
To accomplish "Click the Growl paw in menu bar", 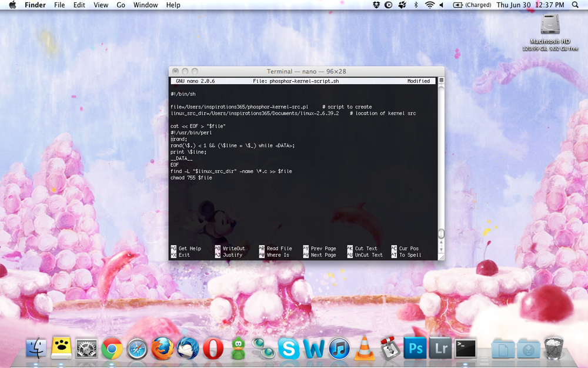I will [402, 5].
